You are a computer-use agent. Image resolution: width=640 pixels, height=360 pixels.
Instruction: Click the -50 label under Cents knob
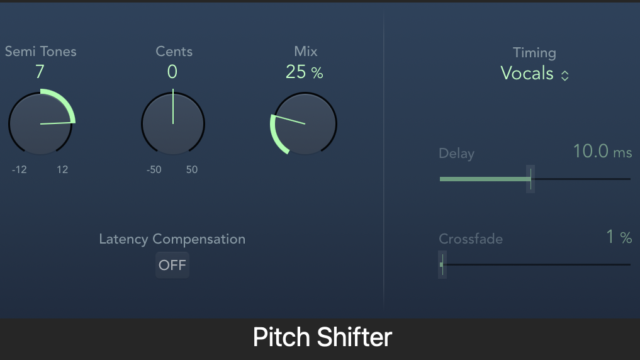(154, 169)
